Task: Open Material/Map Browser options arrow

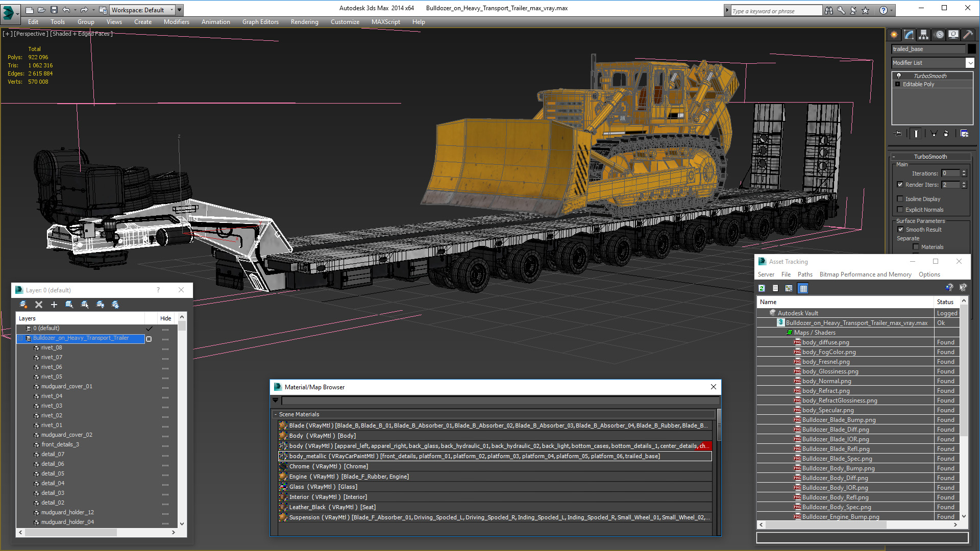Action: (276, 400)
